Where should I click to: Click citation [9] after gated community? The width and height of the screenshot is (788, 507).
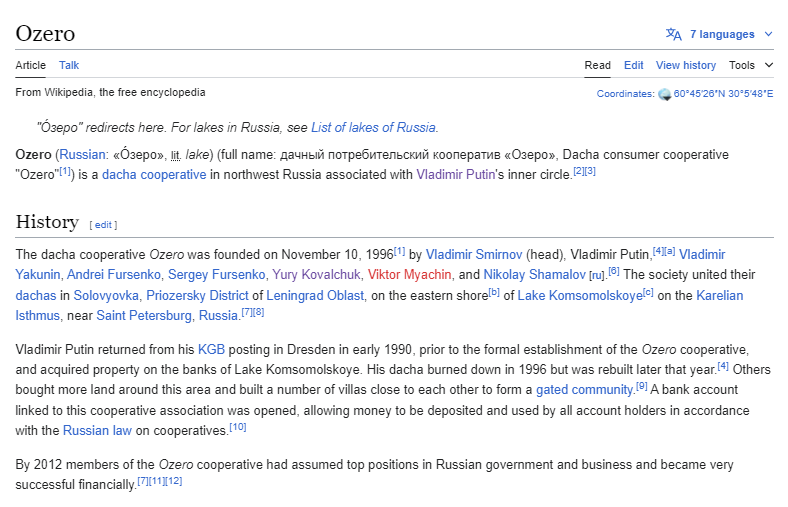641,386
